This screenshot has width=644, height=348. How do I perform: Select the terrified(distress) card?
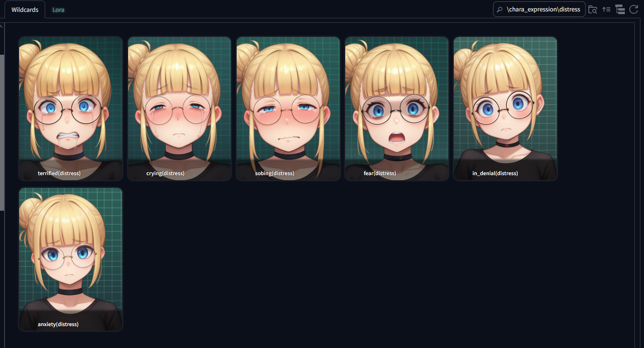[x=71, y=109]
